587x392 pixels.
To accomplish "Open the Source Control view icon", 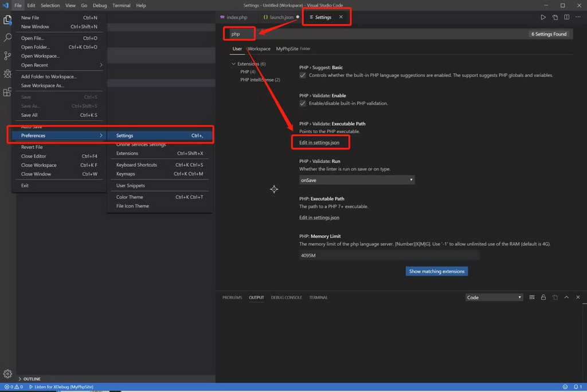I will pyautogui.click(x=7, y=56).
